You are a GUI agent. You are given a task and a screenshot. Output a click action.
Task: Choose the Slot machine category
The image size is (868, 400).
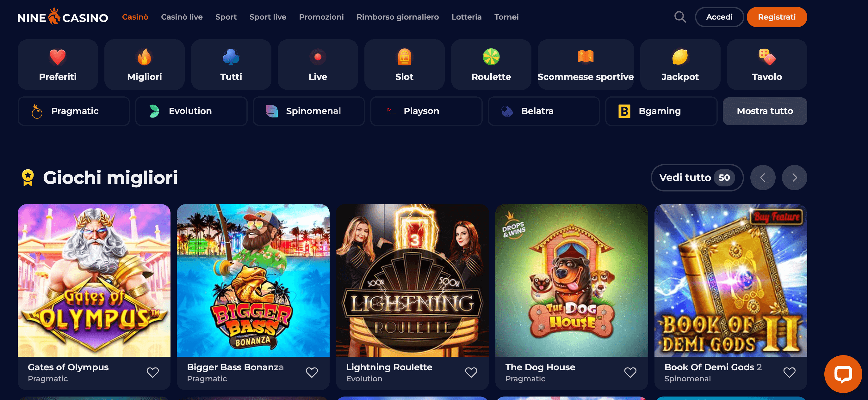(x=404, y=65)
